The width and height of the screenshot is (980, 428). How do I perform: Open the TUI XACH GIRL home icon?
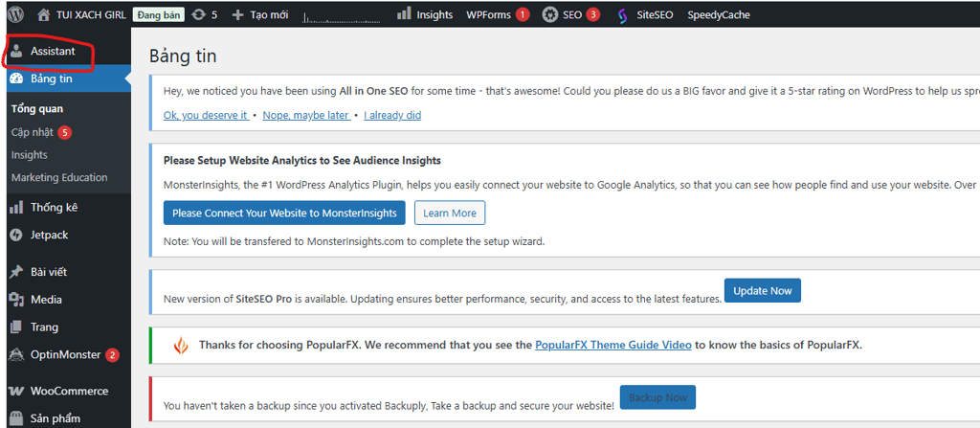pos(44,14)
